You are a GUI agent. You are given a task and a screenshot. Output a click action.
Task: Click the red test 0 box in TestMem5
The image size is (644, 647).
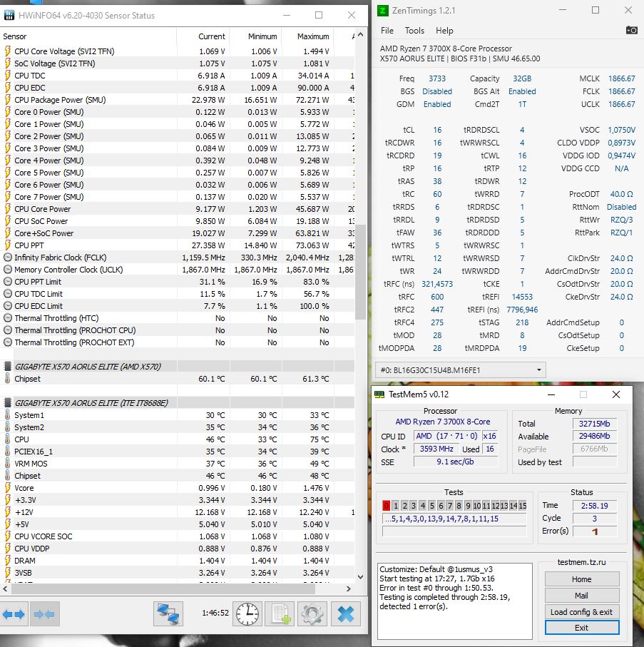click(x=387, y=506)
